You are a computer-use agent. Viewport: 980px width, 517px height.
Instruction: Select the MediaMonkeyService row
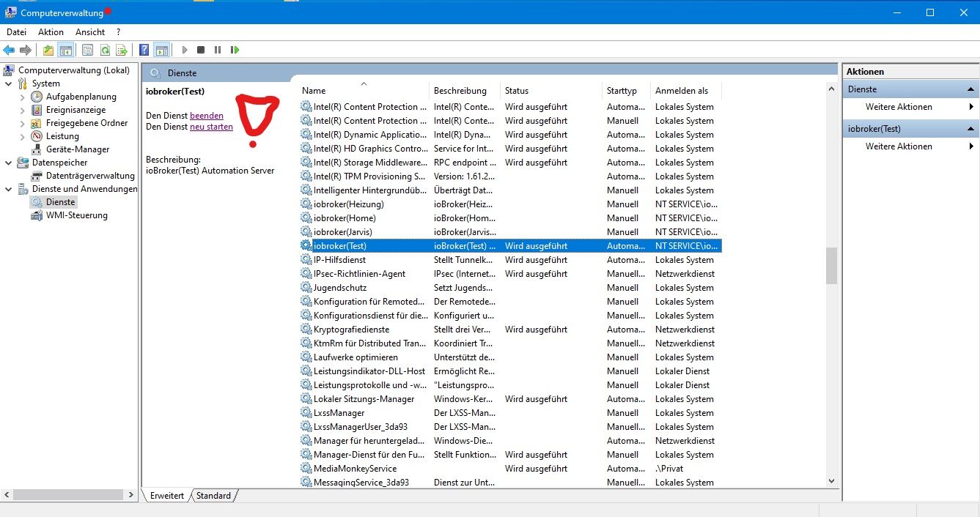pos(511,469)
